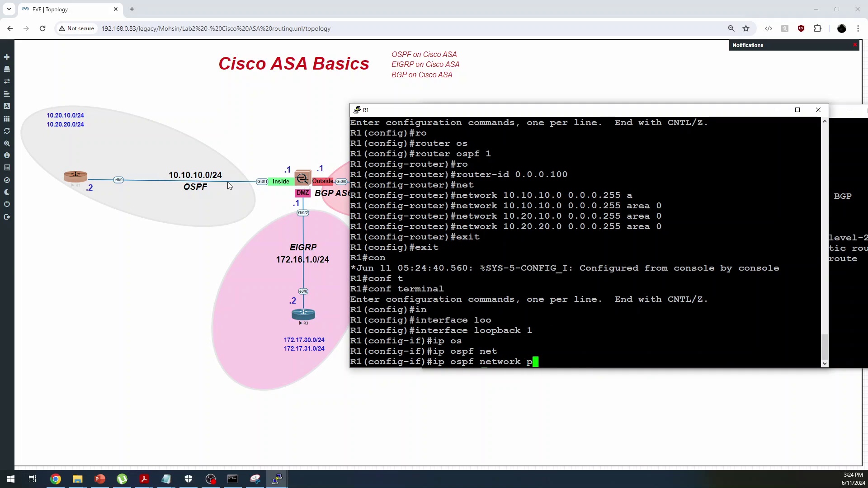Click the Cisco ASA firewall node
Viewport: 868px width, 488px height.
point(302,178)
